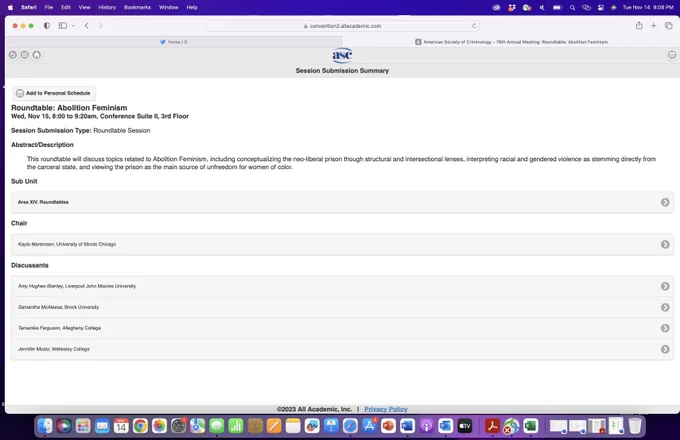
Task: Open Maps from the Dock
Action: [x=197, y=426]
